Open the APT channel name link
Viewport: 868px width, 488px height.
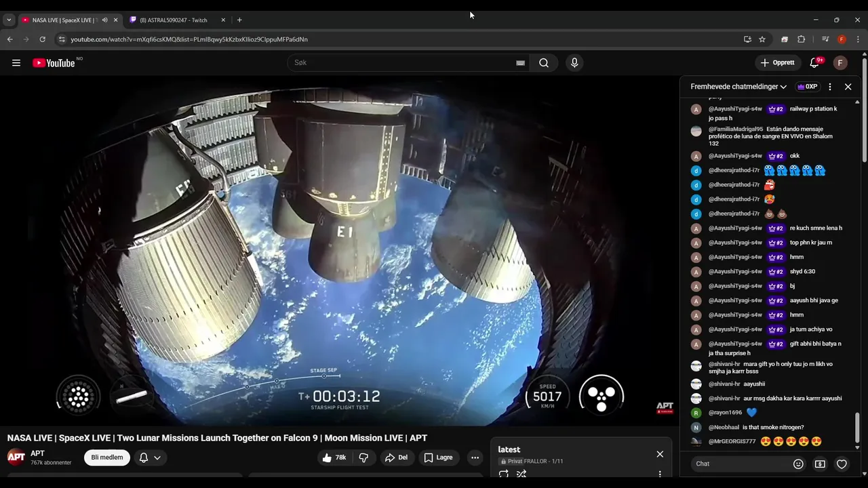[x=37, y=453]
